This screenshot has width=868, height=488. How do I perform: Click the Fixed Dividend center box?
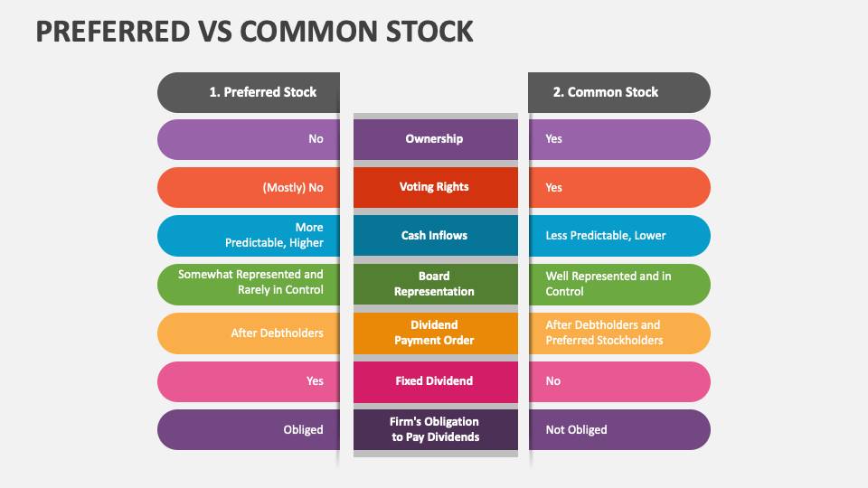436,381
